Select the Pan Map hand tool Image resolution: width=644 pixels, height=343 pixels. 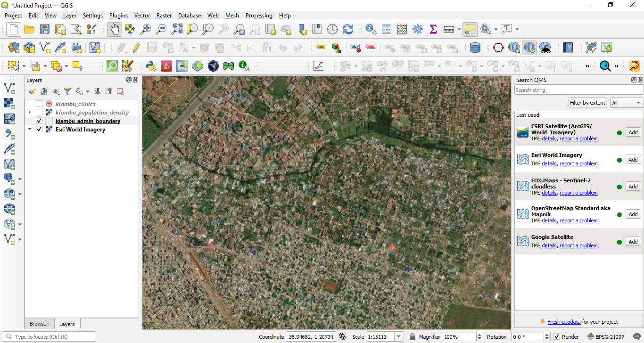pyautogui.click(x=114, y=29)
